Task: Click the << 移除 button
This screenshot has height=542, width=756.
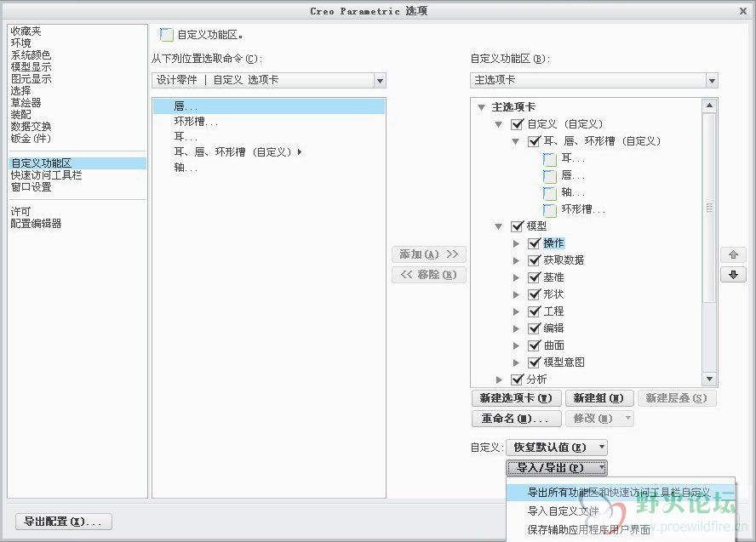Action: coord(428,275)
